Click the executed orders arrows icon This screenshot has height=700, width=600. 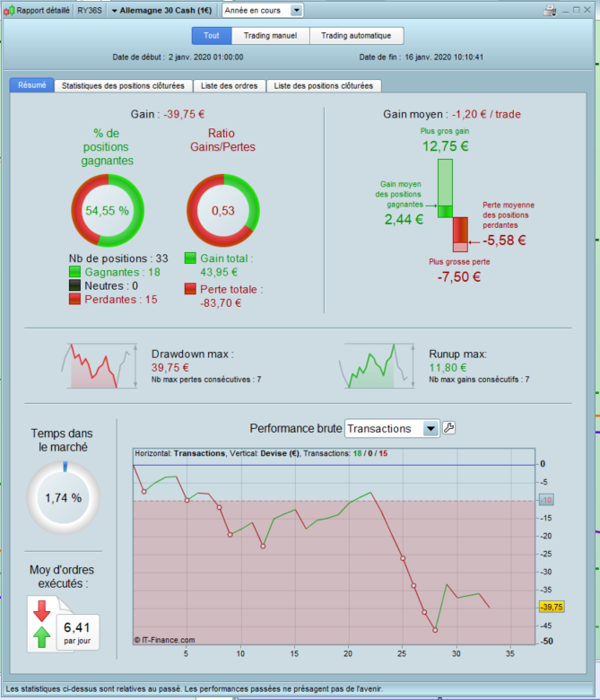[41, 624]
